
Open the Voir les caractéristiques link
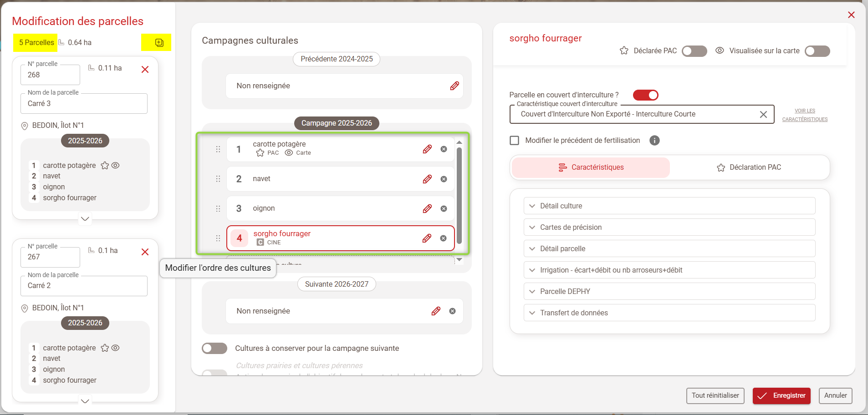point(805,115)
